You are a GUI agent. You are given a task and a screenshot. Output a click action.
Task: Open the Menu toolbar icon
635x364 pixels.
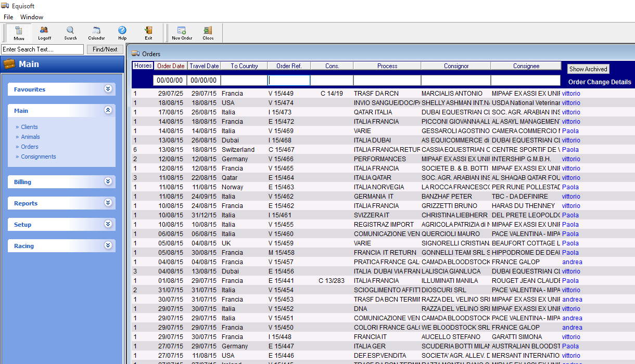pos(19,33)
